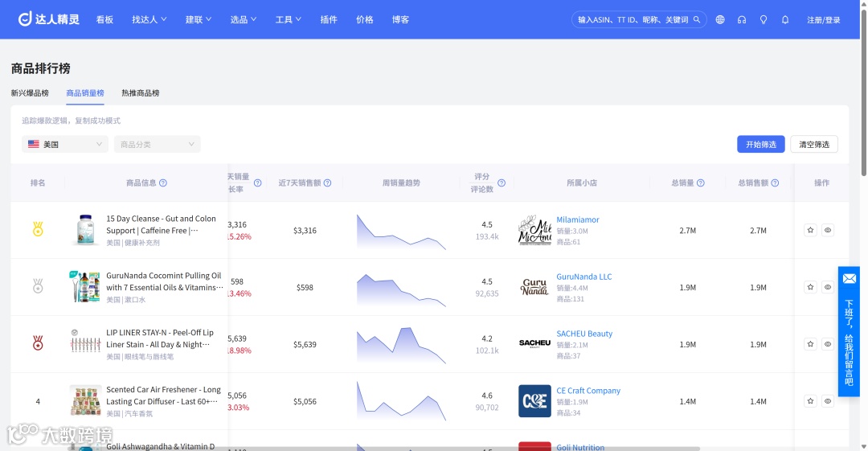Open the Goli Nutrition shop link

[x=580, y=447]
